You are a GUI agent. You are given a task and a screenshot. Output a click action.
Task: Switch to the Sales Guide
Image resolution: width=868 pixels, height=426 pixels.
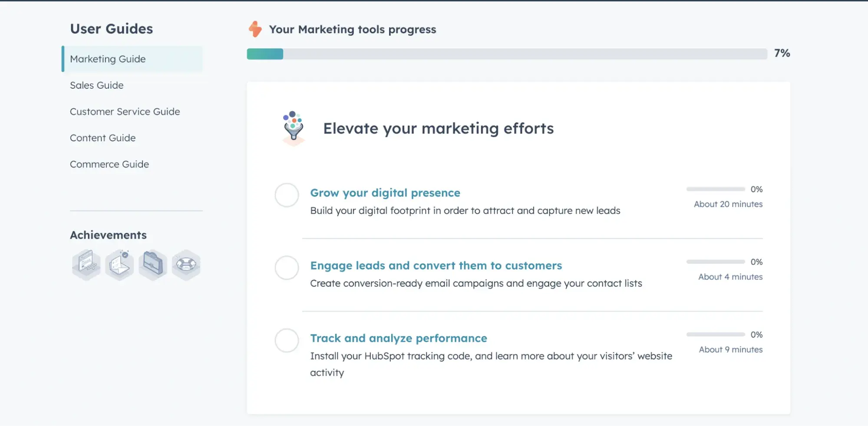click(x=96, y=85)
